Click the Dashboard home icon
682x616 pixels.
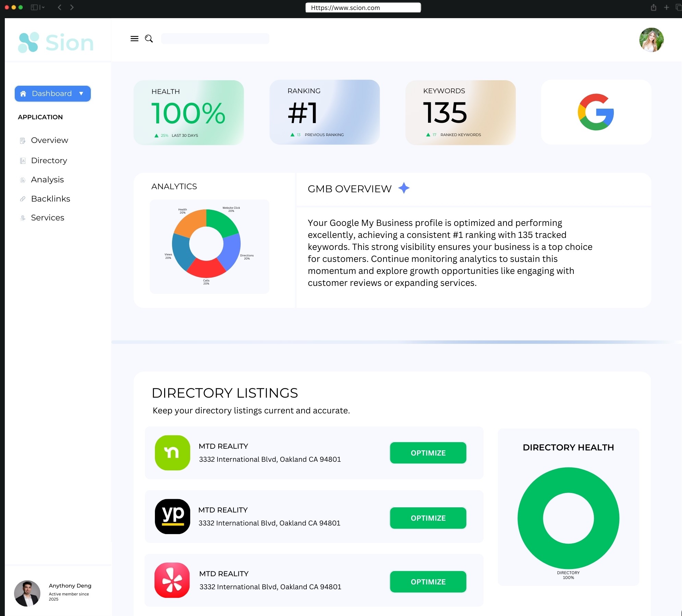coord(23,94)
